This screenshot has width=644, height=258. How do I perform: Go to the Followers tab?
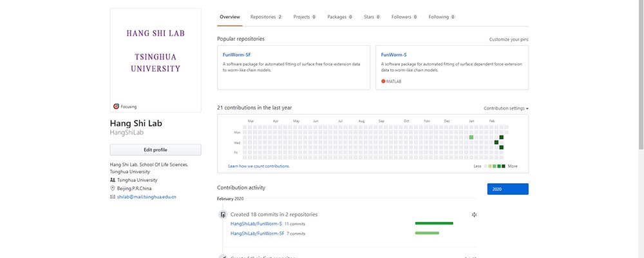point(404,17)
